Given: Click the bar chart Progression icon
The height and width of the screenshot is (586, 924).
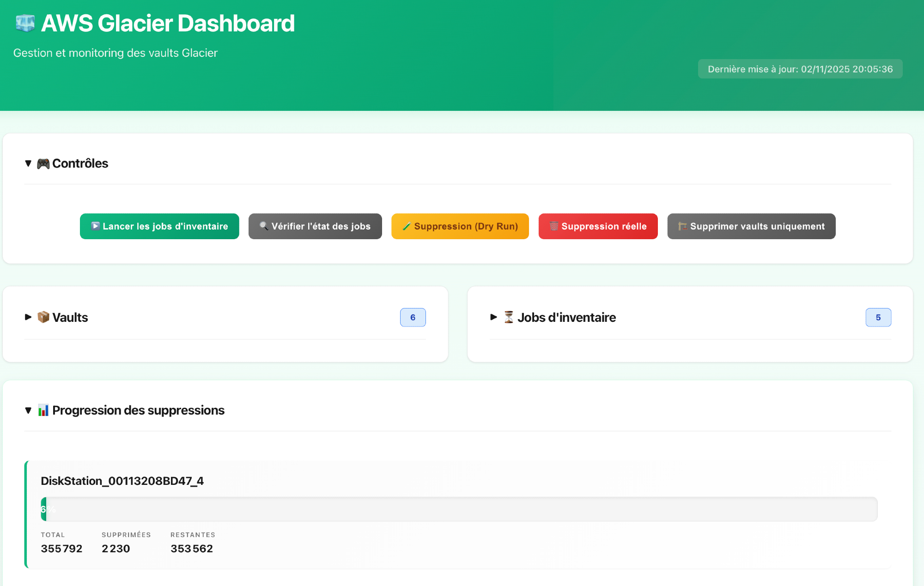Looking at the screenshot, I should [43, 410].
